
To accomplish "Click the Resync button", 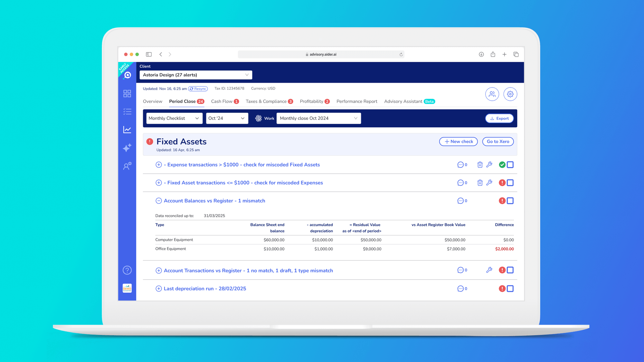I will click(198, 89).
